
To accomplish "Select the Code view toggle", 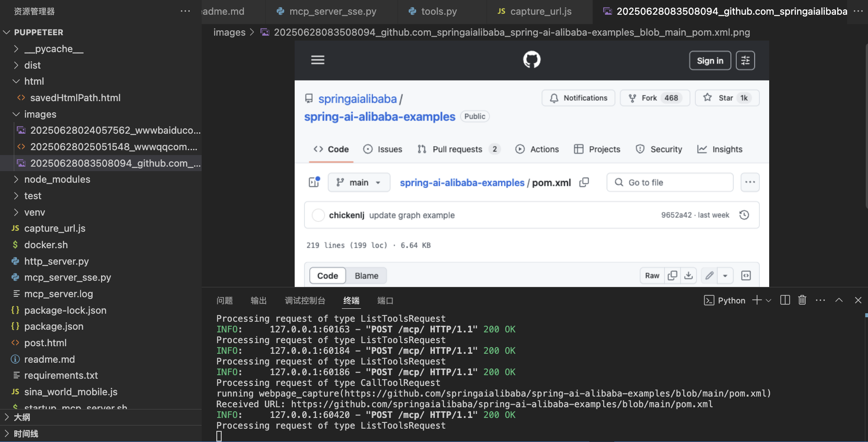I will point(328,276).
